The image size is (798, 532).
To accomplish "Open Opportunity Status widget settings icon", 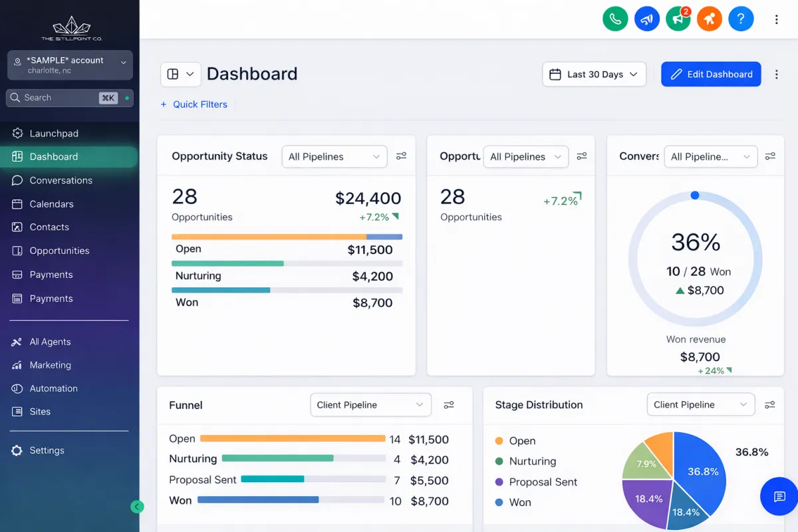I will tap(401, 156).
